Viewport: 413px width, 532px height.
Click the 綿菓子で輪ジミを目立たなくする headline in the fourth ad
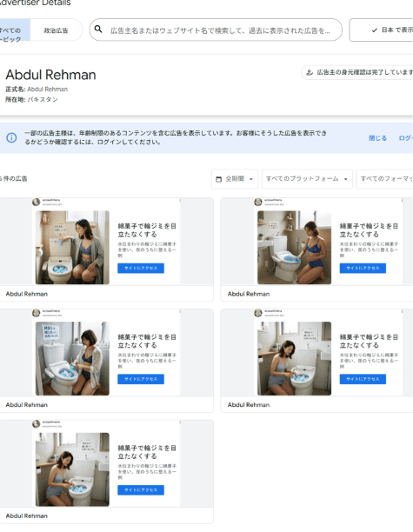(x=369, y=341)
